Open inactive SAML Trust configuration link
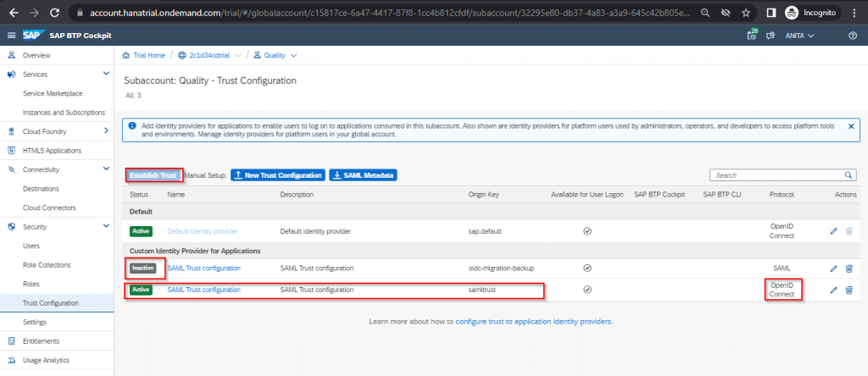The width and height of the screenshot is (868, 376). point(203,268)
